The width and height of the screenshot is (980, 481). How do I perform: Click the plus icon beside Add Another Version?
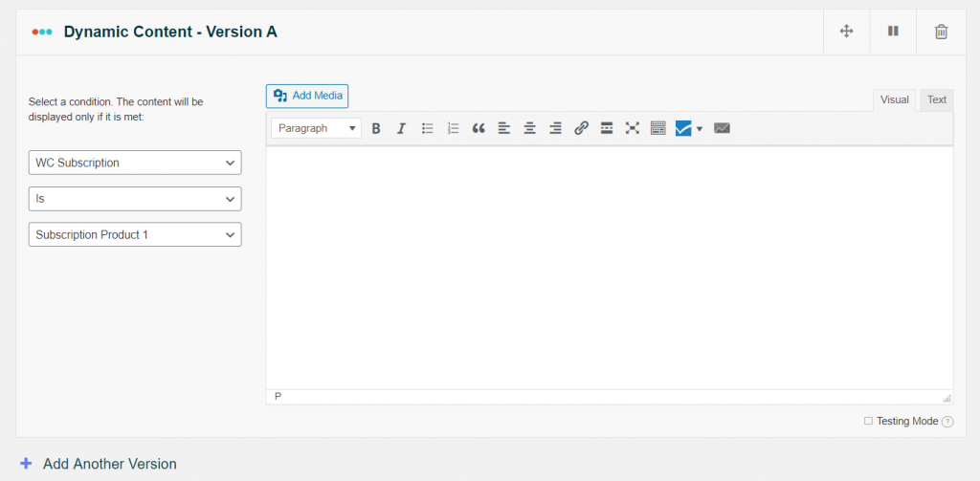pos(26,464)
